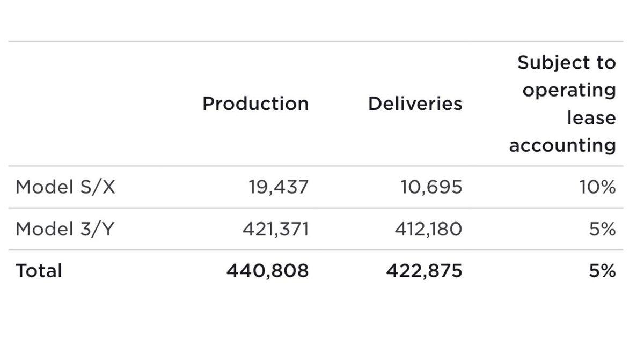Click Model S/X production value 19,437
The width and height of the screenshot is (644, 362).
tap(279, 187)
